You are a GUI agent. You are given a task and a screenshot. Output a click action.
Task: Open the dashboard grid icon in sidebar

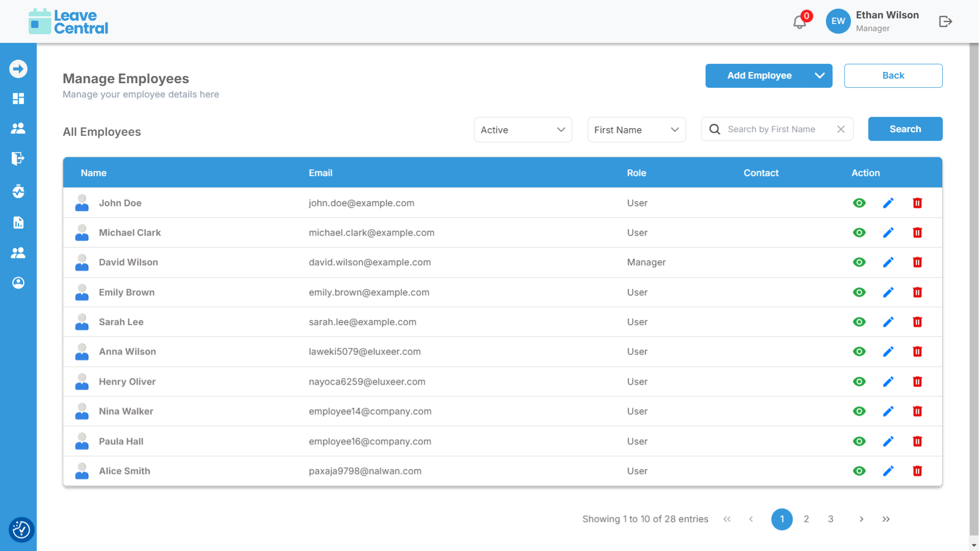click(x=18, y=98)
